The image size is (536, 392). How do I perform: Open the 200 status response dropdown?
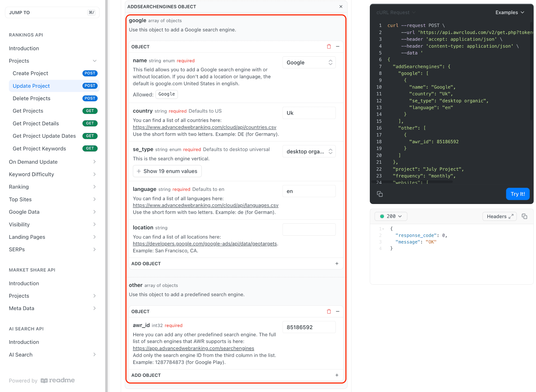point(391,216)
